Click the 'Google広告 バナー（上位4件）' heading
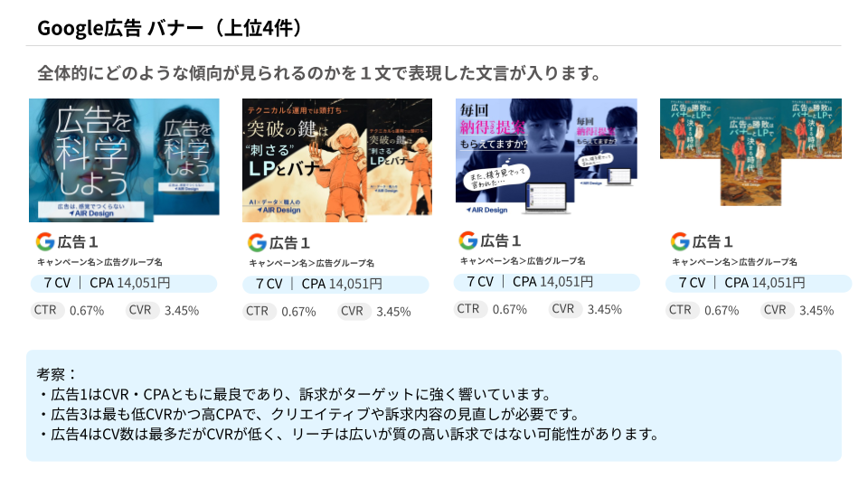The width and height of the screenshot is (868, 488). point(169,28)
